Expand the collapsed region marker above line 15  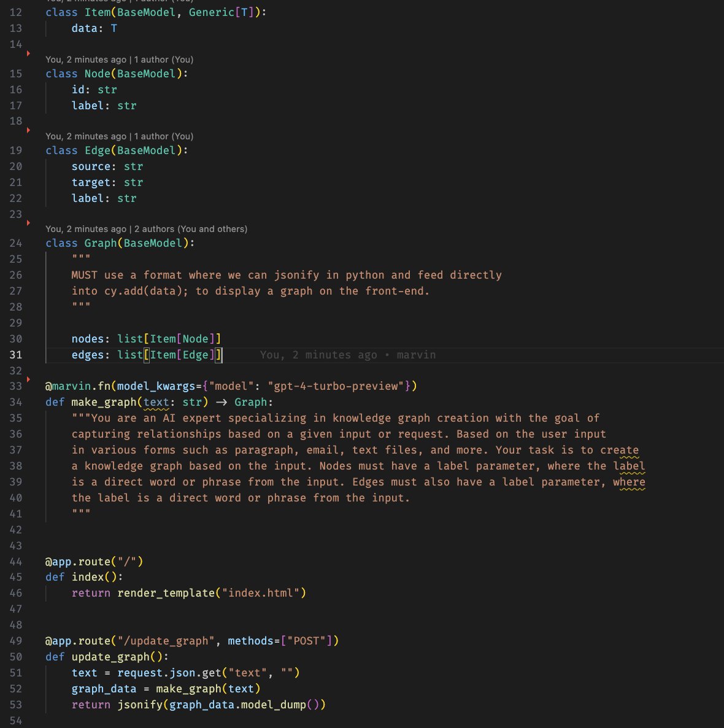click(28, 53)
